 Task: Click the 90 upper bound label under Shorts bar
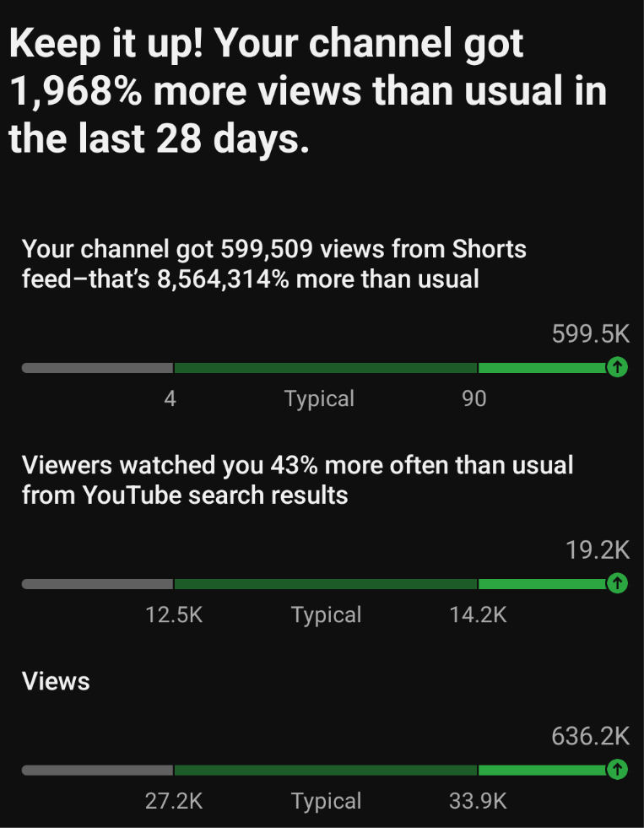tap(474, 399)
